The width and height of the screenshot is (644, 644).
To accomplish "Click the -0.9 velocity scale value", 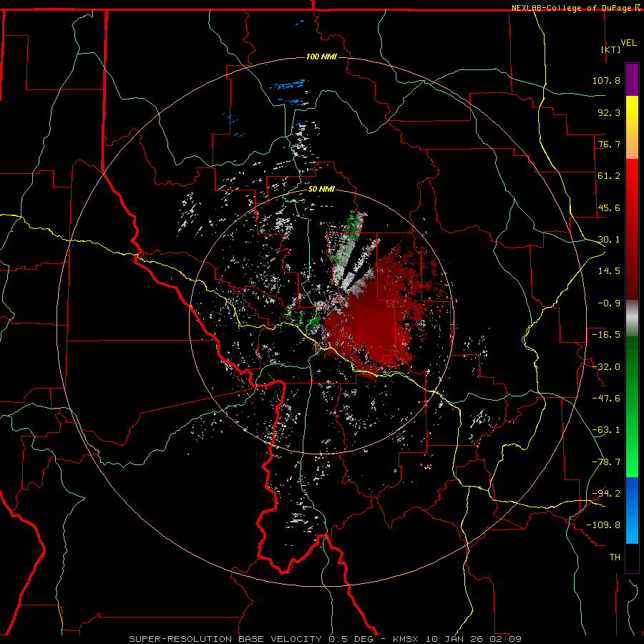I will pos(609,303).
